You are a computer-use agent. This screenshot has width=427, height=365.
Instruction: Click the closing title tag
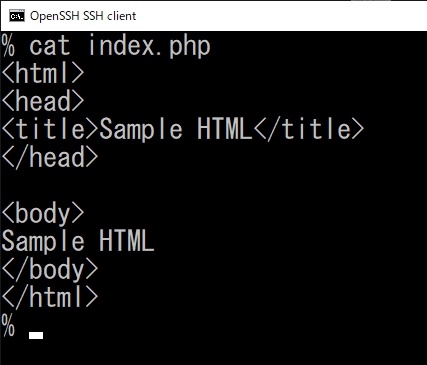coord(309,129)
